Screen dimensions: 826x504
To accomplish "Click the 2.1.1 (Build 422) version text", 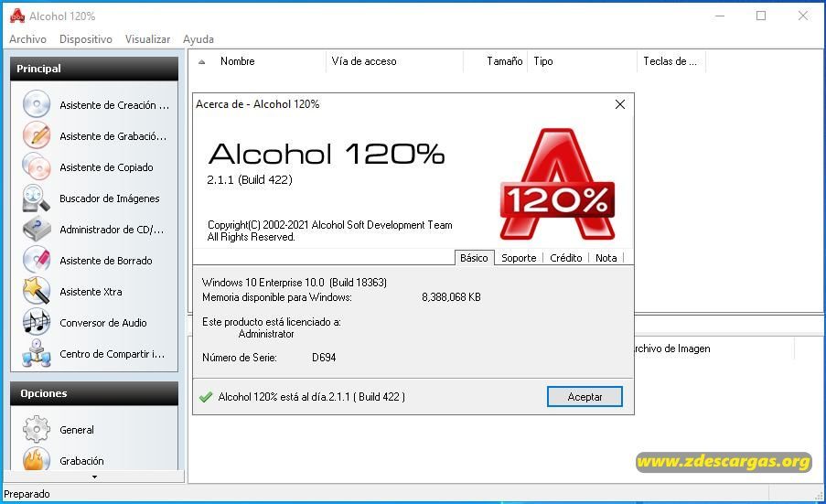I will [249, 179].
